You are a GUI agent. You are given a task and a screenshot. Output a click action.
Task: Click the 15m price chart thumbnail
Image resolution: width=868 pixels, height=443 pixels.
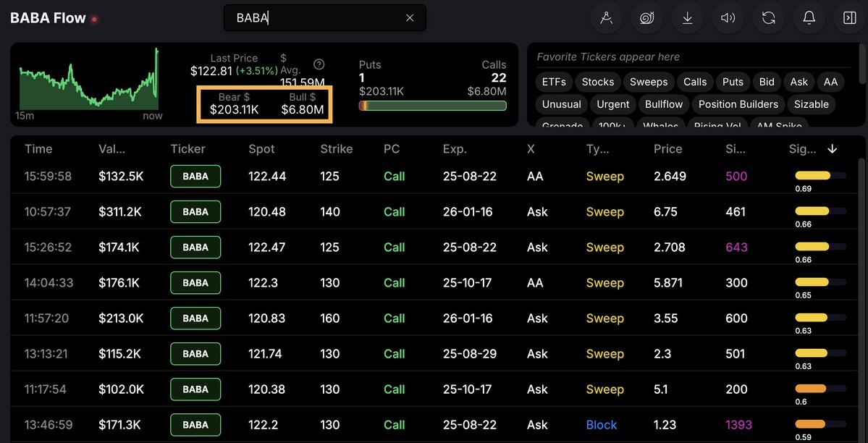point(89,79)
